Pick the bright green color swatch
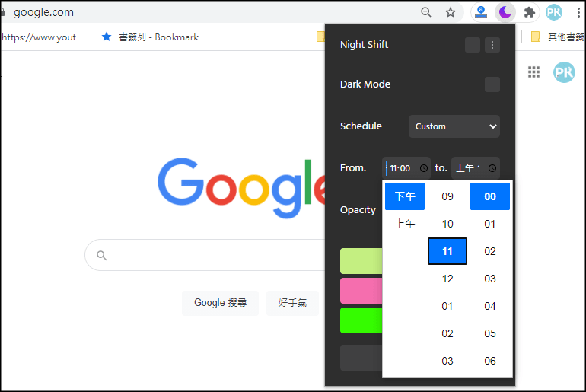The height and width of the screenshot is (392, 586). click(x=361, y=320)
